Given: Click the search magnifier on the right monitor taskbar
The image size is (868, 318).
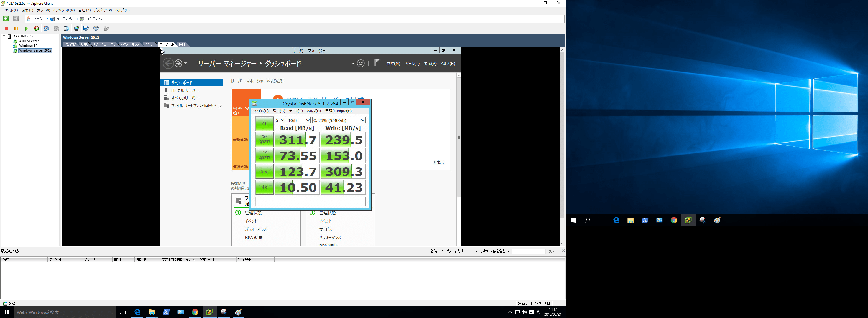Looking at the screenshot, I should 587,221.
